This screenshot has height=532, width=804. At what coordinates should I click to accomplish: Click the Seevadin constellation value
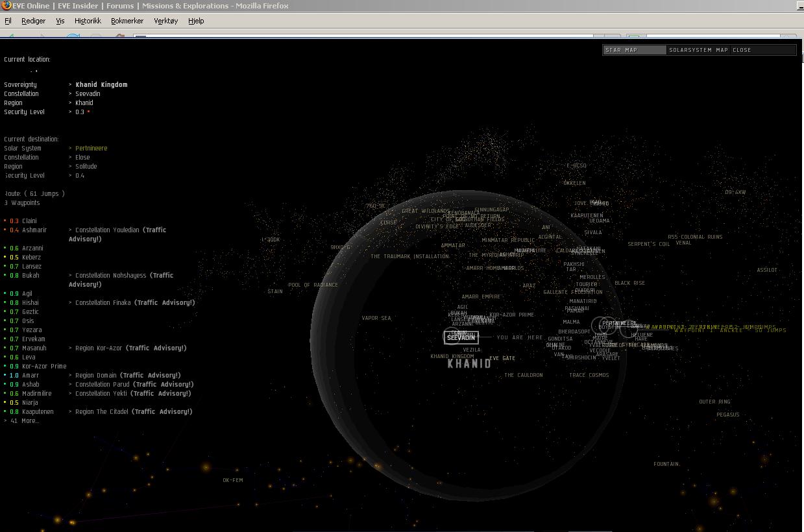88,93
